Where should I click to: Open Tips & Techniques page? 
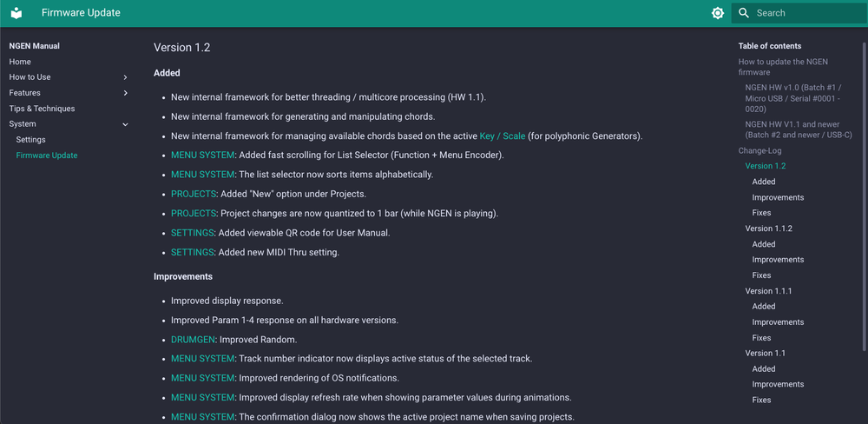click(42, 109)
